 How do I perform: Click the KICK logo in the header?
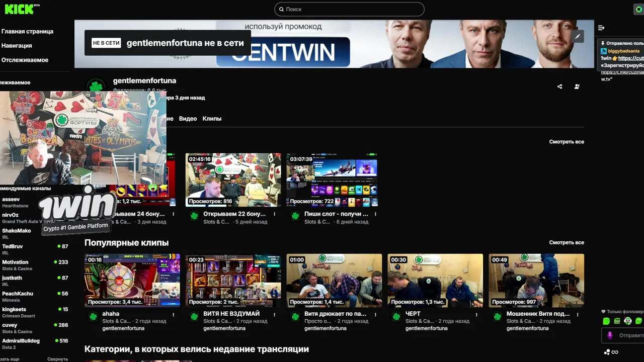coord(19,9)
